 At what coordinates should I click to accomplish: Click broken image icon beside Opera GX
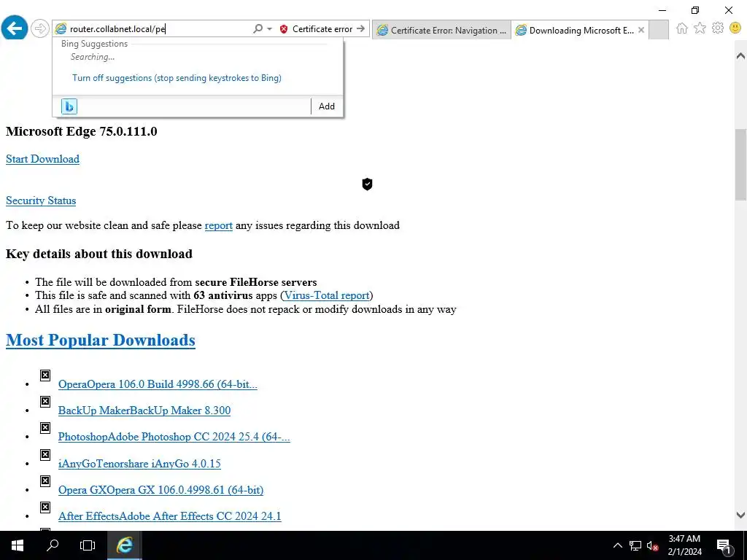[45, 481]
